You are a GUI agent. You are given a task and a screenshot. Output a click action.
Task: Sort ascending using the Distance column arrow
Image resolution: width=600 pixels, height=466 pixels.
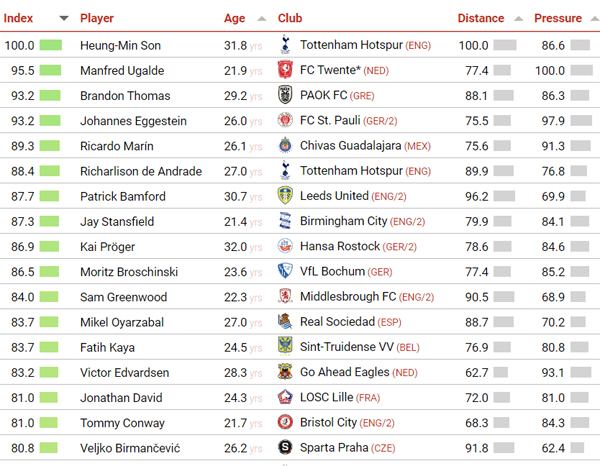518,18
